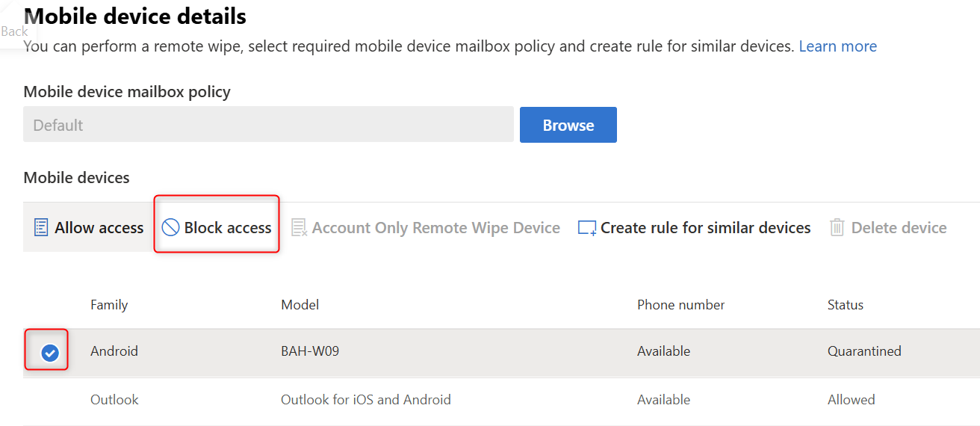Choose the Block access text label

[228, 228]
